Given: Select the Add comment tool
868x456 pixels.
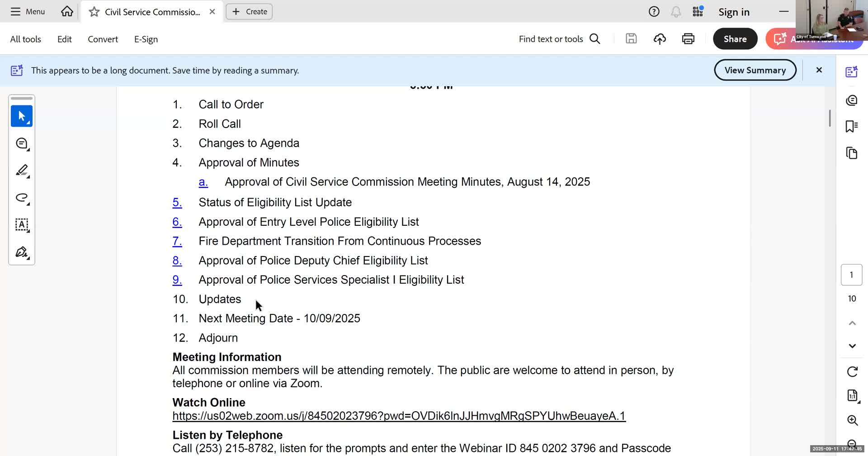Looking at the screenshot, I should coord(22,144).
